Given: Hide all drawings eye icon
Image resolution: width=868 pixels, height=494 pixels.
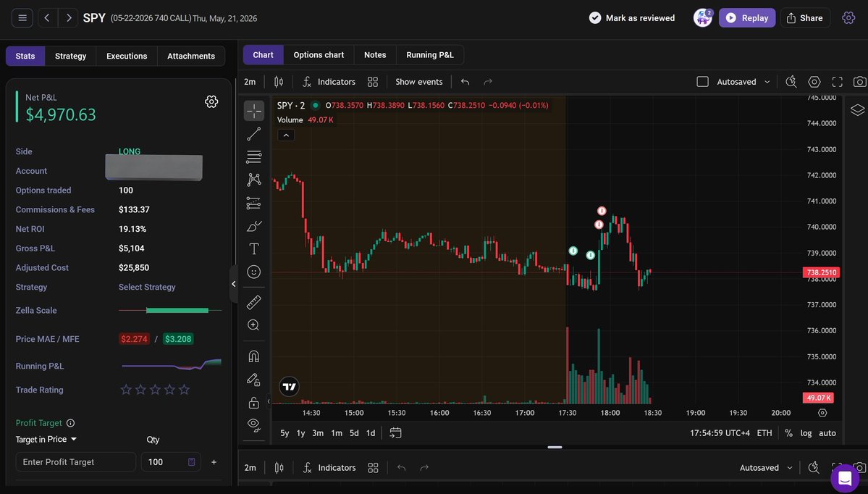Looking at the screenshot, I should coord(254,424).
